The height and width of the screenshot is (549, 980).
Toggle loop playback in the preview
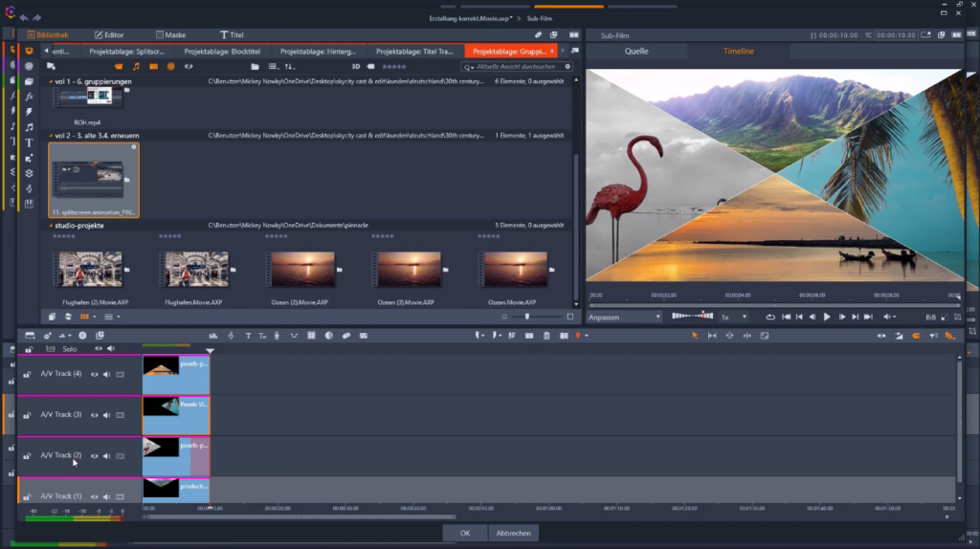(x=770, y=317)
